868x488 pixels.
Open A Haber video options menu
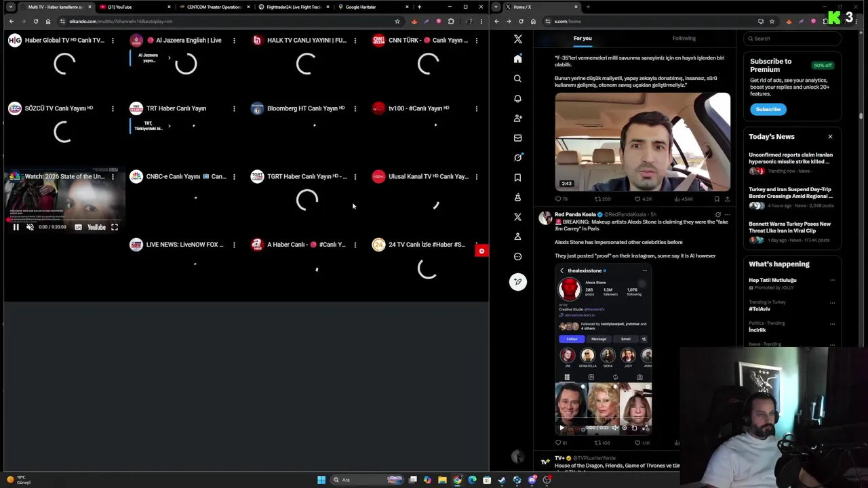click(355, 245)
